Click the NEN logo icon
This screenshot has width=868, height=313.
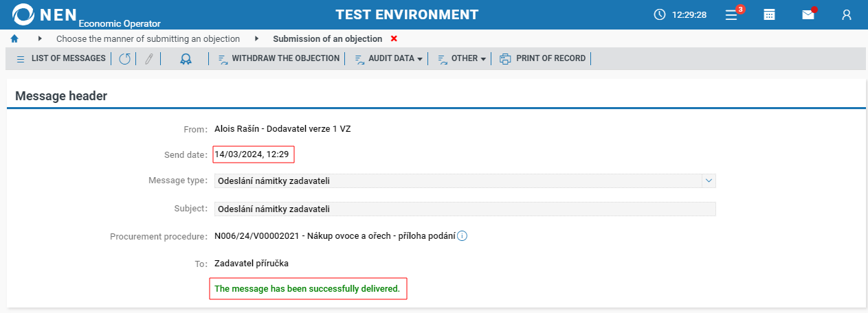click(x=23, y=14)
